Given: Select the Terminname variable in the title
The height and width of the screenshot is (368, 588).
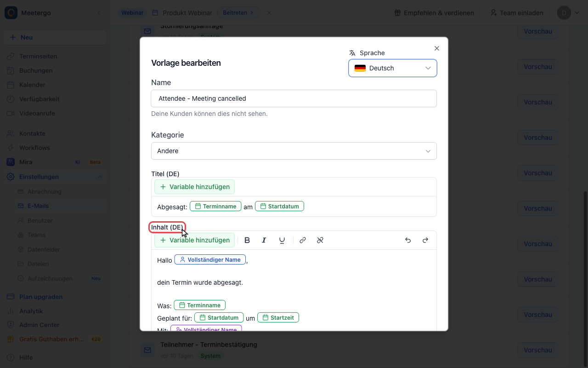Looking at the screenshot, I should pyautogui.click(x=215, y=207).
